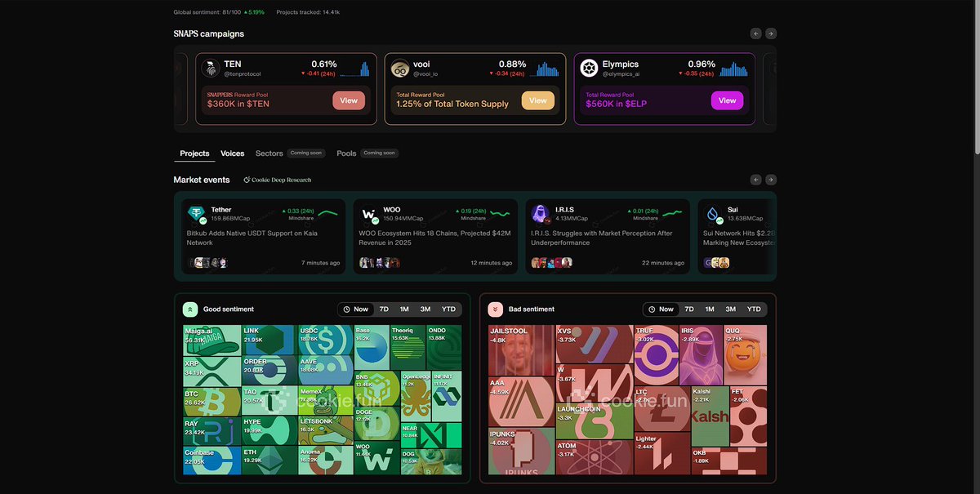980x494 pixels.
Task: Open the Maiga.ai tile in Good sentiment
Action: 212,340
